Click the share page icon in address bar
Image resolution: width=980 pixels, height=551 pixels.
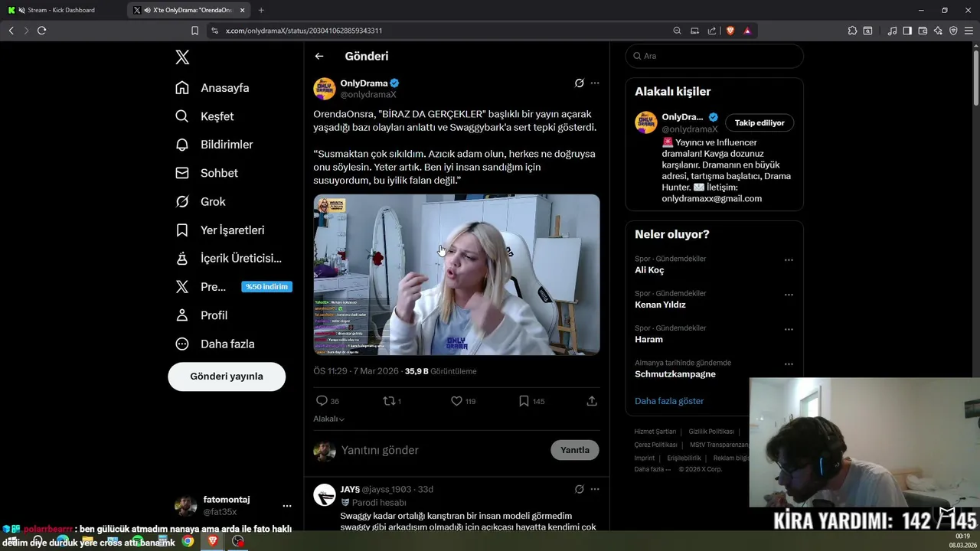click(712, 31)
